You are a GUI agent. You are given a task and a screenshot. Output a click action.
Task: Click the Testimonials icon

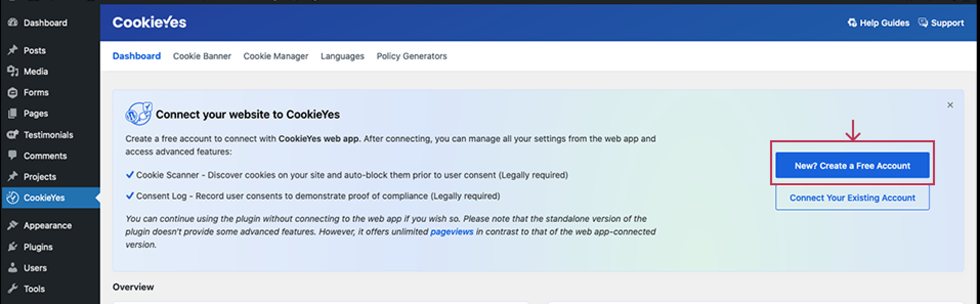pyautogui.click(x=13, y=135)
